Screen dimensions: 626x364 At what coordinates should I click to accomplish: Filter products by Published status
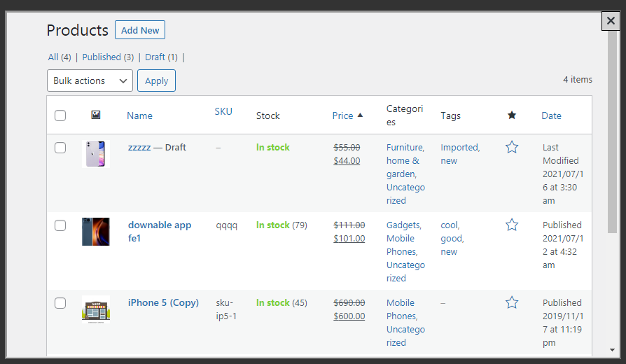pyautogui.click(x=108, y=57)
